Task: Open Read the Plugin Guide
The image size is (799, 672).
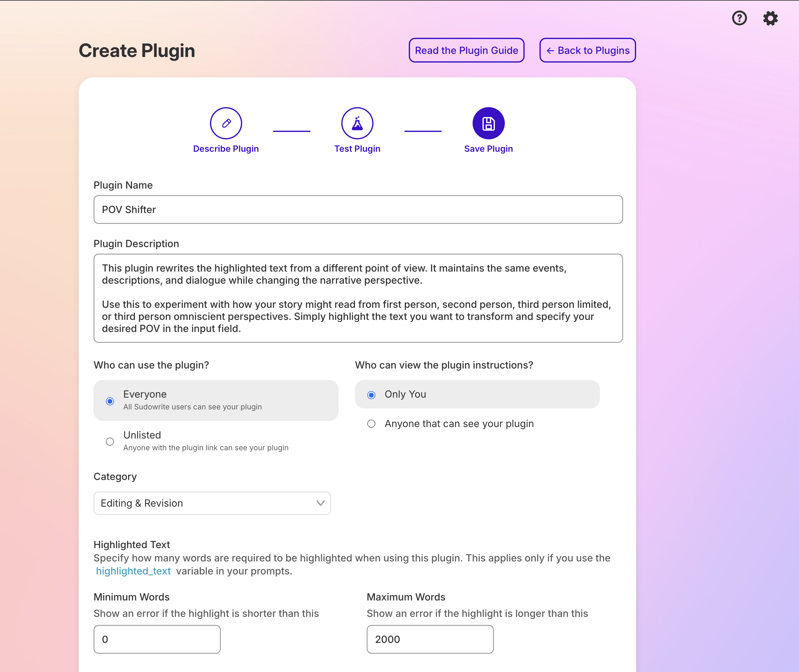Action: [466, 50]
